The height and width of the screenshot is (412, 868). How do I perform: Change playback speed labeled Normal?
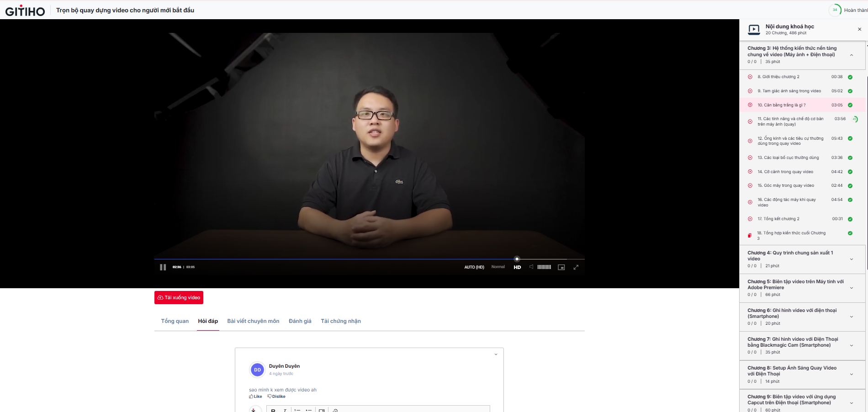498,267
